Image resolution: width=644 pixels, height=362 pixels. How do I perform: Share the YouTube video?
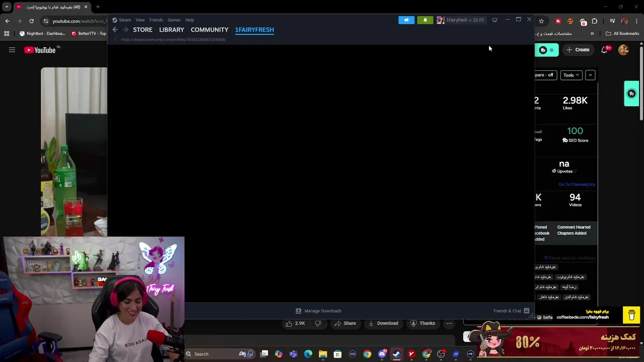[x=345, y=323]
